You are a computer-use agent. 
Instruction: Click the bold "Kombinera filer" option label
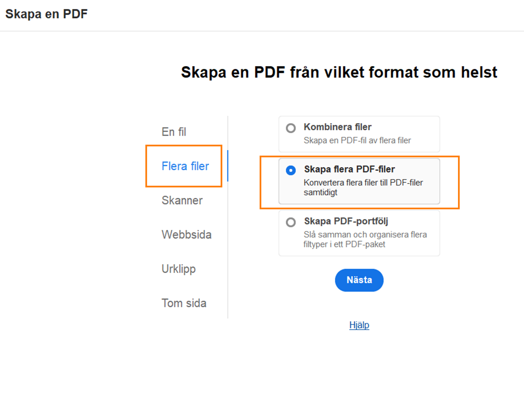pos(337,127)
